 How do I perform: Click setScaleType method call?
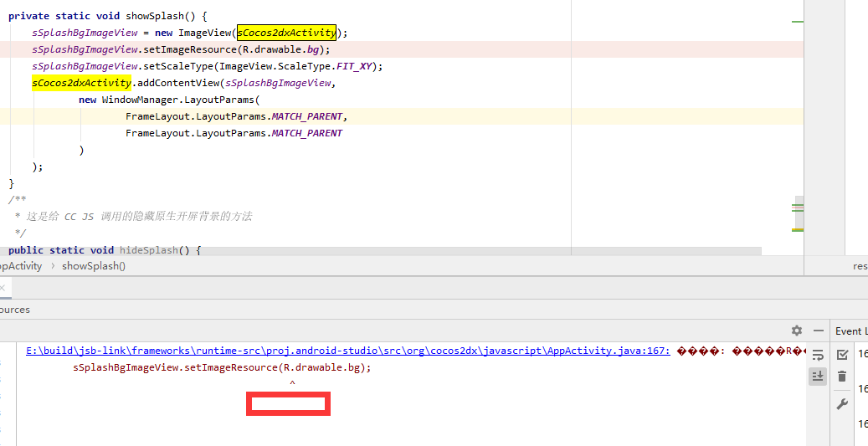(x=179, y=66)
